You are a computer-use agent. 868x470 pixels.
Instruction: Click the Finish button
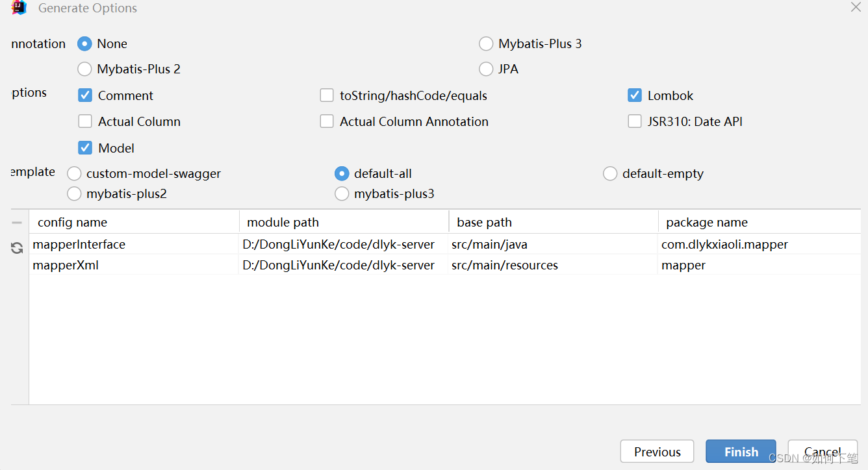pyautogui.click(x=741, y=451)
